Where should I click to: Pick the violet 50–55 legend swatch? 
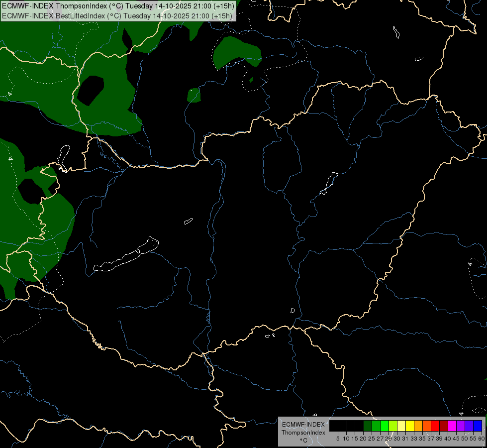click(x=469, y=426)
